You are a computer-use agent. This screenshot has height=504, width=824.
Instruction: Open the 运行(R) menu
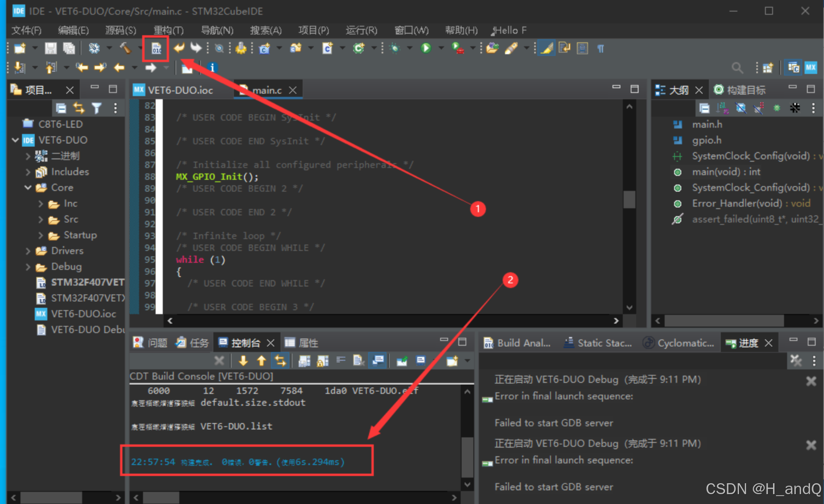tap(362, 30)
